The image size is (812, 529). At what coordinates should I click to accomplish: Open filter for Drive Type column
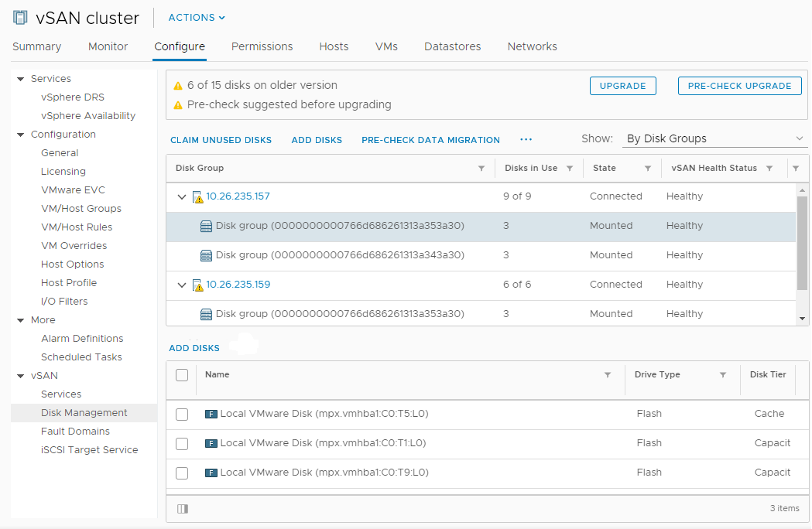click(723, 375)
